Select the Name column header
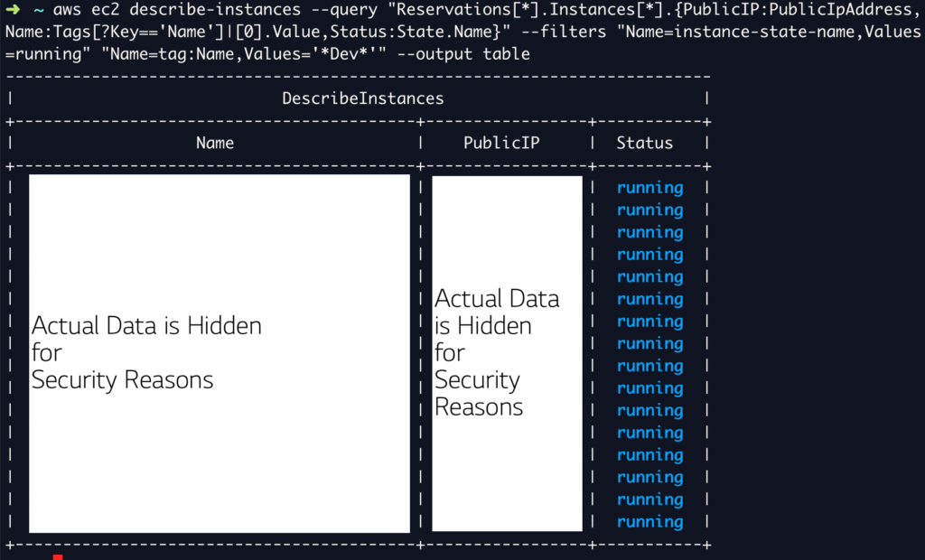The image size is (925, 560). [x=214, y=142]
